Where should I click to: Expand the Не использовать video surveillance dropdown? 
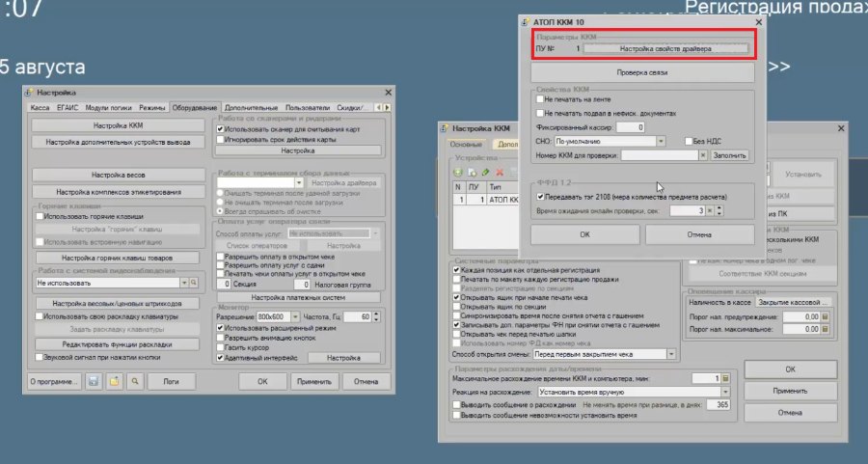click(x=184, y=283)
